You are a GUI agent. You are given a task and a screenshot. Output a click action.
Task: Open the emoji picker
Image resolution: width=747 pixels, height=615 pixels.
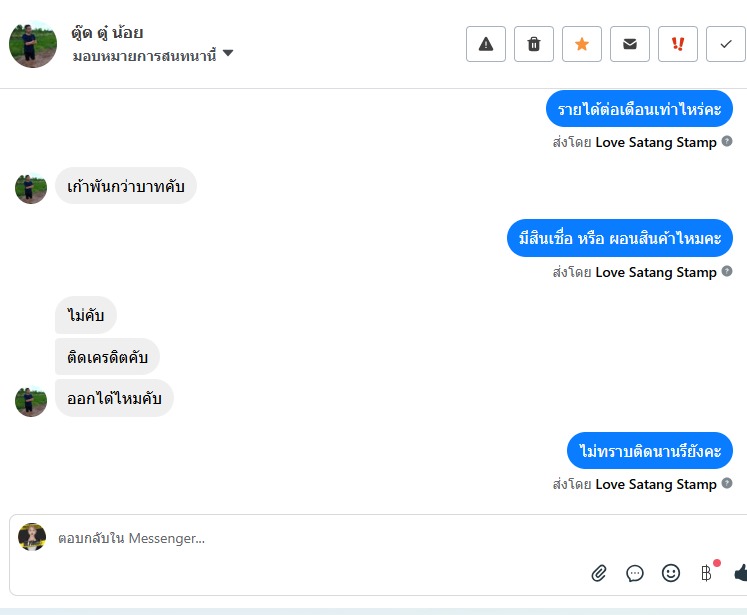(x=671, y=573)
